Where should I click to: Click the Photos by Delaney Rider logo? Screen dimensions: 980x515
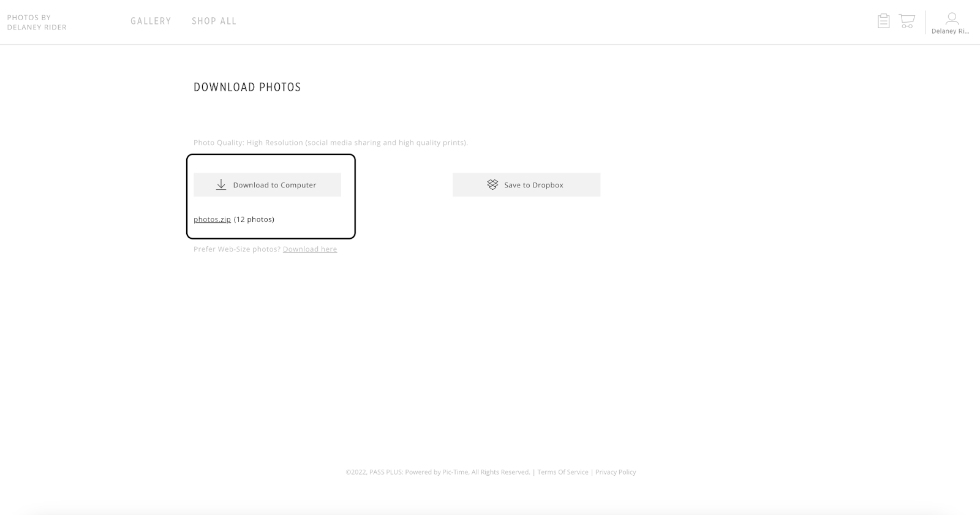click(37, 22)
